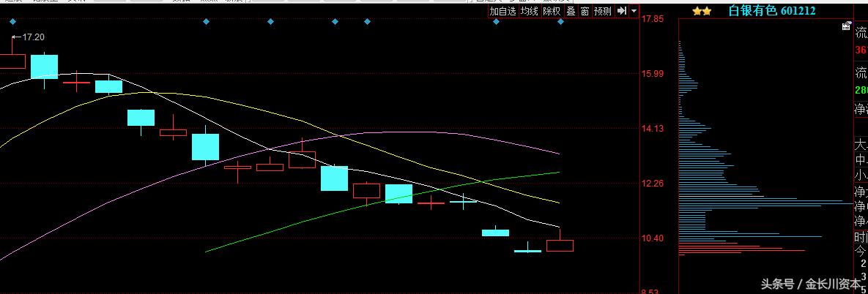
Task: Click the diamond marker below 加自选 button
Action: click(x=496, y=21)
